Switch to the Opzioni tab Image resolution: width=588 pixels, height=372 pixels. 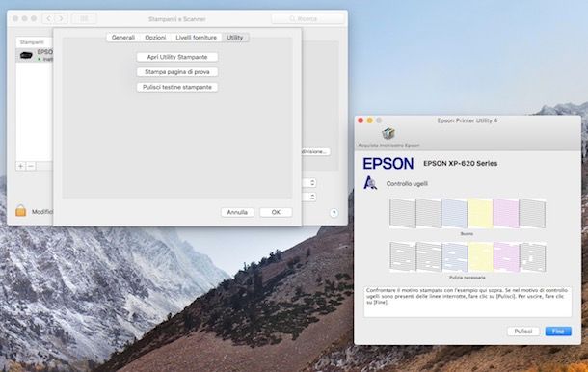tap(155, 38)
